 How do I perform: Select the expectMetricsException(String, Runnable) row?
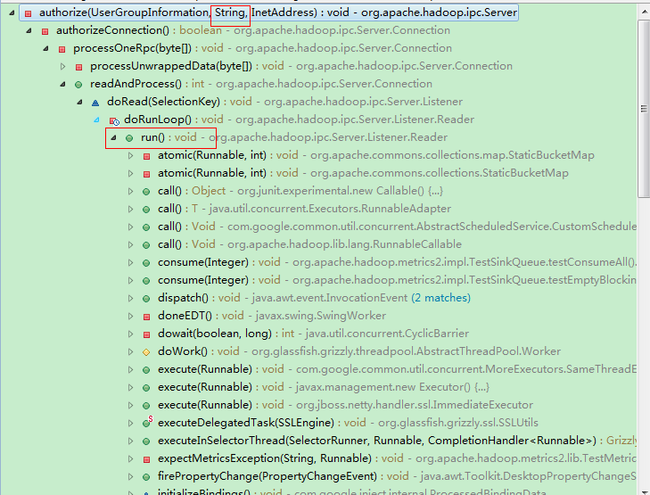[397, 458]
